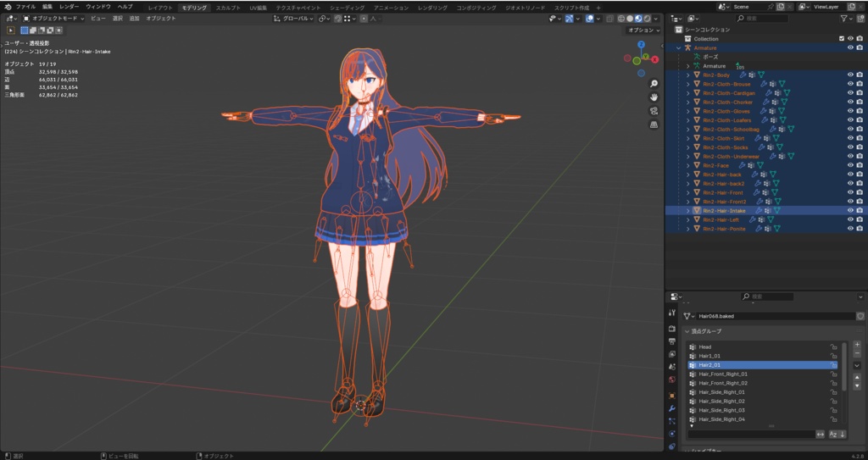Screen dimensions: 868x460
Task: Click the Hair068.baked mesh name field
Action: (775, 316)
